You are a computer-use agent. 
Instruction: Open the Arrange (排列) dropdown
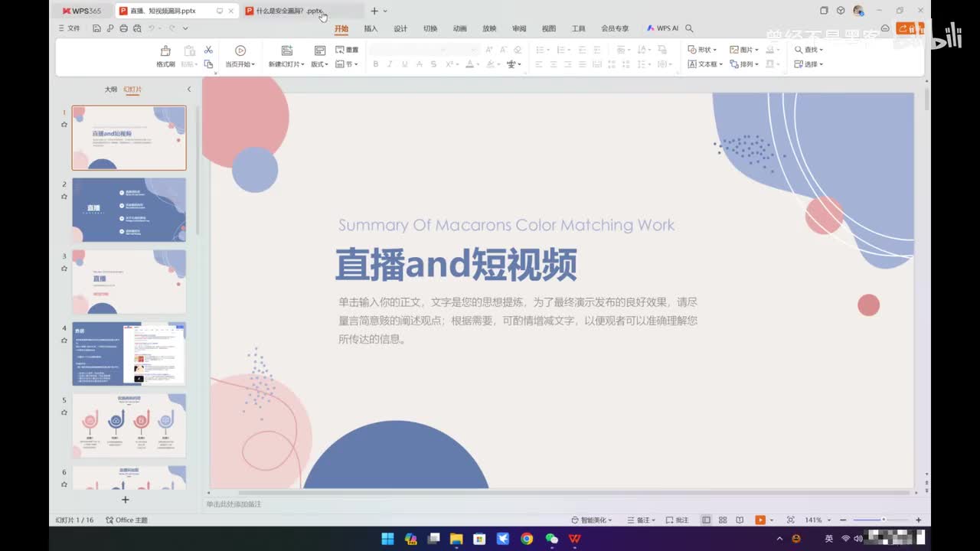(744, 64)
